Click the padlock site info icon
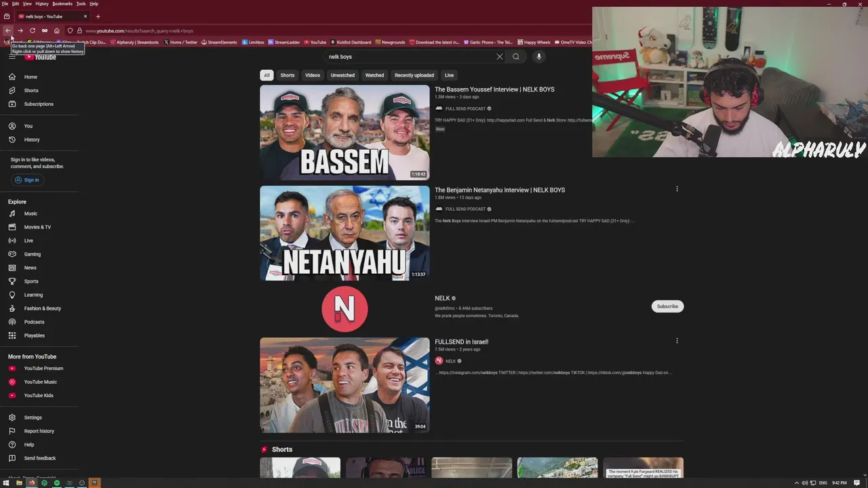 [79, 30]
